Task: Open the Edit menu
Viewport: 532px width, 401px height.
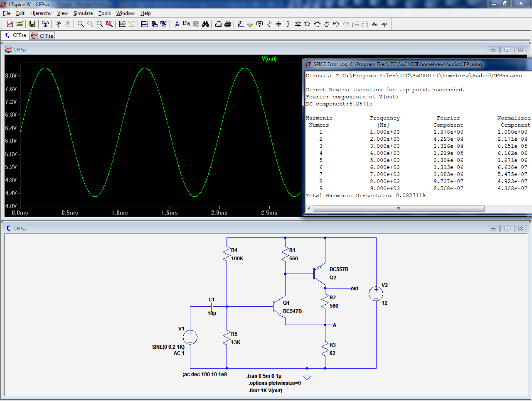Action: 20,13
